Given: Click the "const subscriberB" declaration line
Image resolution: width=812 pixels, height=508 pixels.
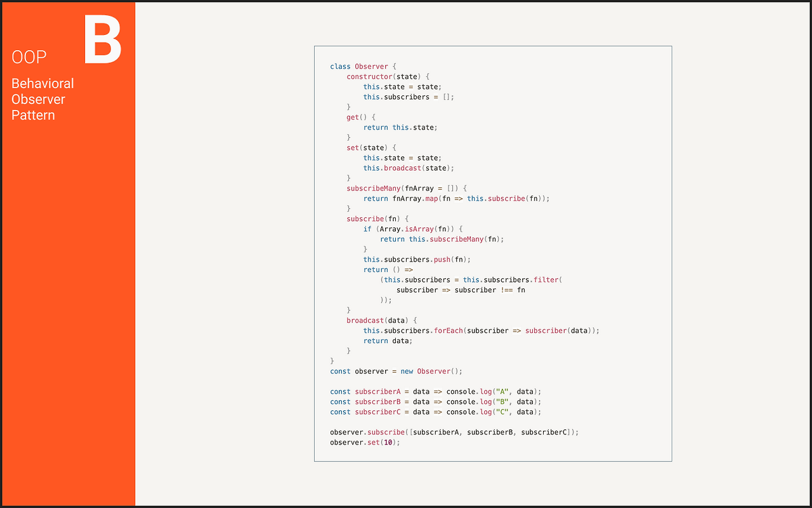Looking at the screenshot, I should pyautogui.click(x=436, y=402).
